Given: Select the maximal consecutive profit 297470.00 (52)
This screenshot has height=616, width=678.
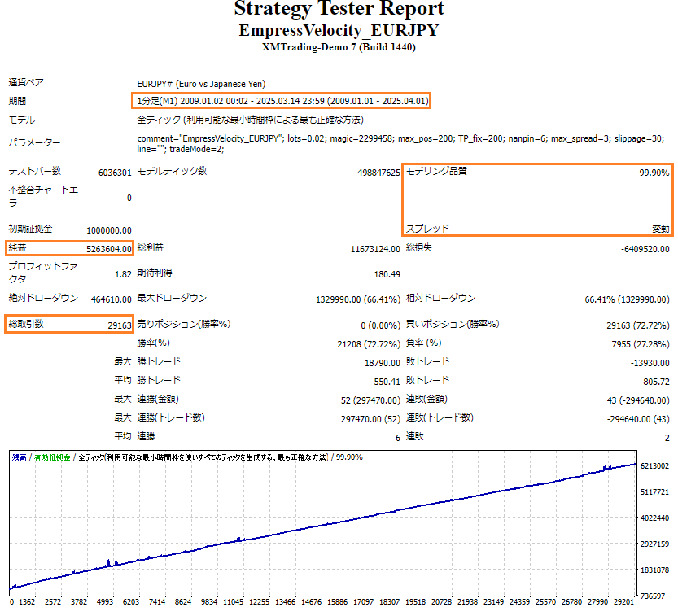Looking at the screenshot, I should (x=370, y=419).
